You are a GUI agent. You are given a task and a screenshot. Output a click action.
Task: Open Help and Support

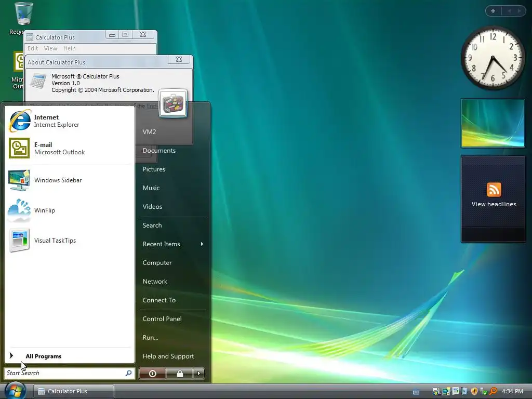tap(168, 356)
